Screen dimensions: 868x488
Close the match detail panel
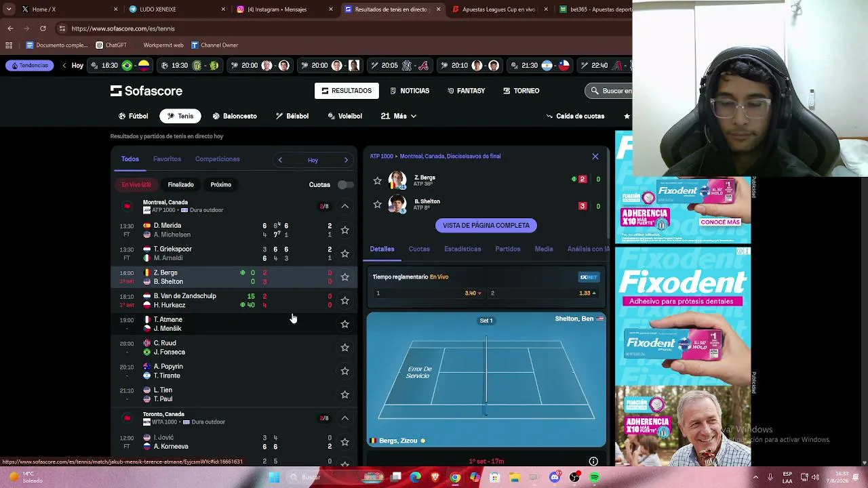coord(595,157)
